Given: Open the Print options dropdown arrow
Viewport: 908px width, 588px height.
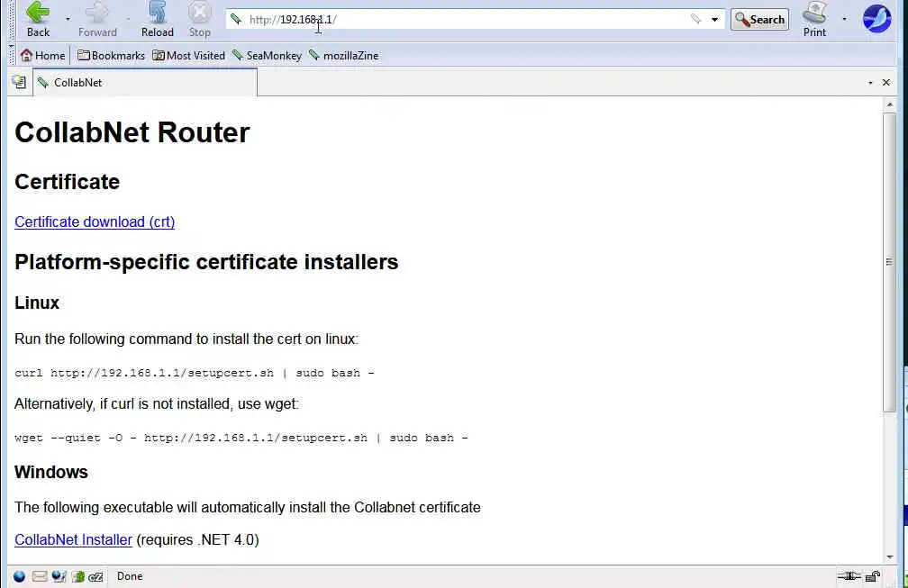Looking at the screenshot, I should point(844,19).
